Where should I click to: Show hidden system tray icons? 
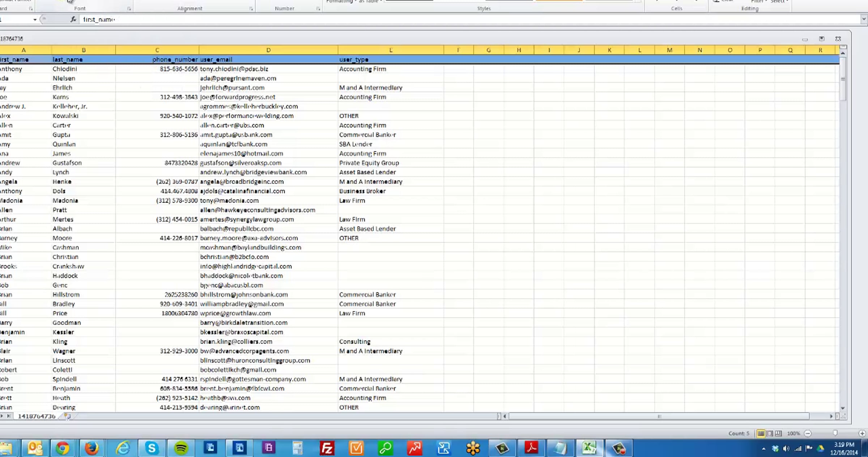pyautogui.click(x=763, y=449)
